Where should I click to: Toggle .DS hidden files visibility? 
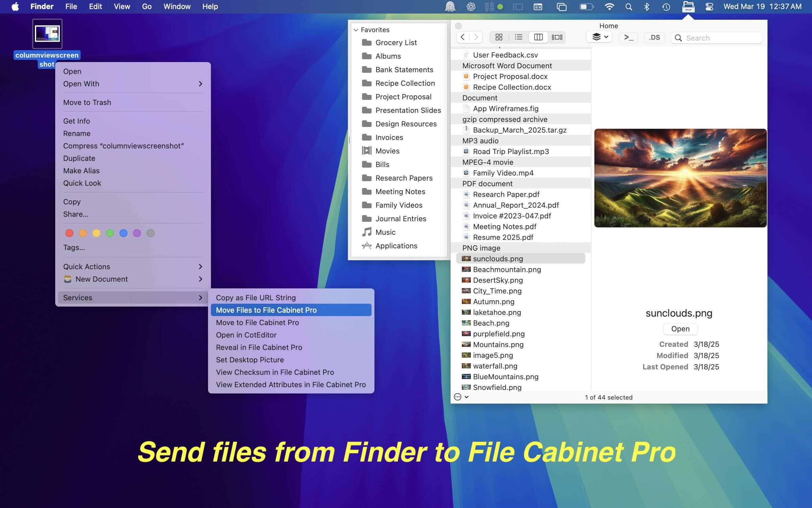tap(654, 37)
